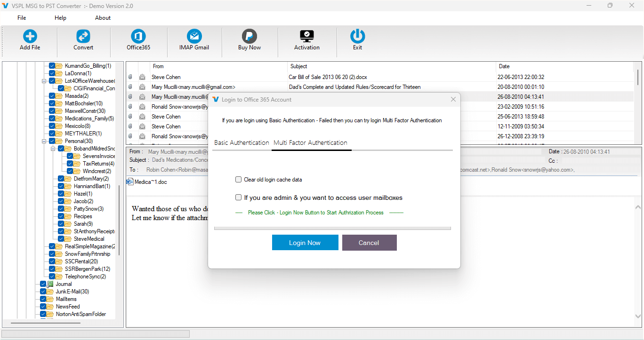
Task: Uncheck the LaDonna(1) folder checkbox
Action: click(52, 73)
